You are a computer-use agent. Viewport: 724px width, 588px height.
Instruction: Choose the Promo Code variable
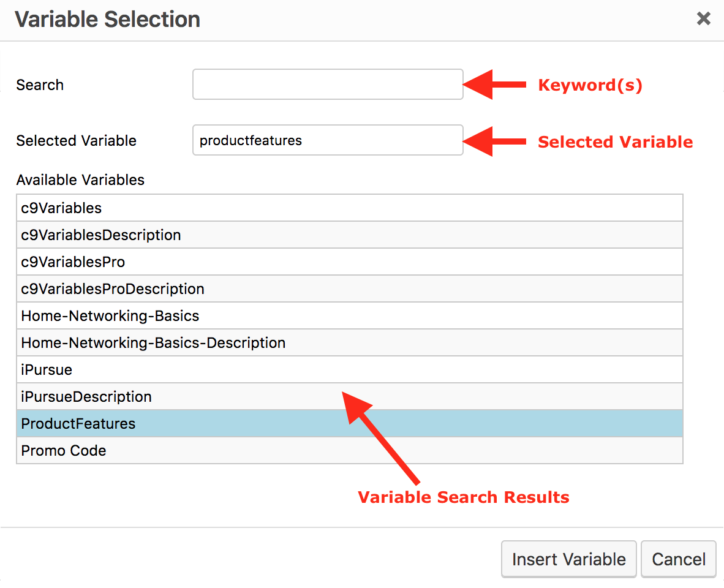tap(64, 451)
